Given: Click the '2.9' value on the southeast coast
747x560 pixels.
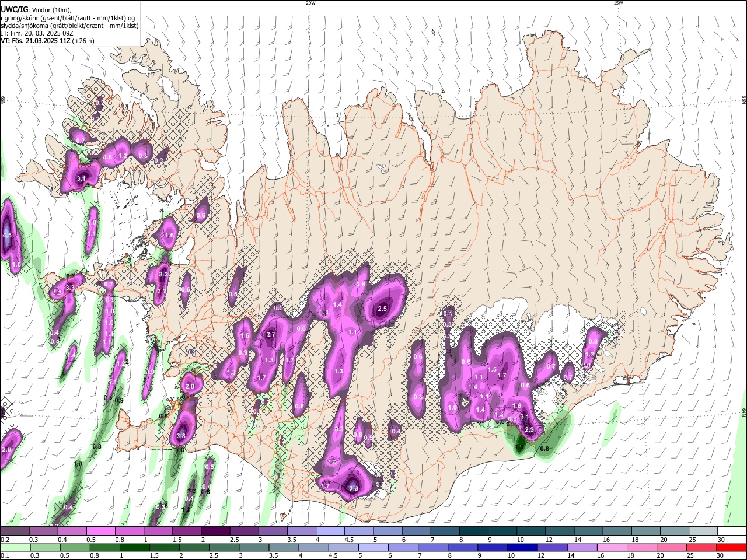Looking at the screenshot, I should tap(530, 429).
